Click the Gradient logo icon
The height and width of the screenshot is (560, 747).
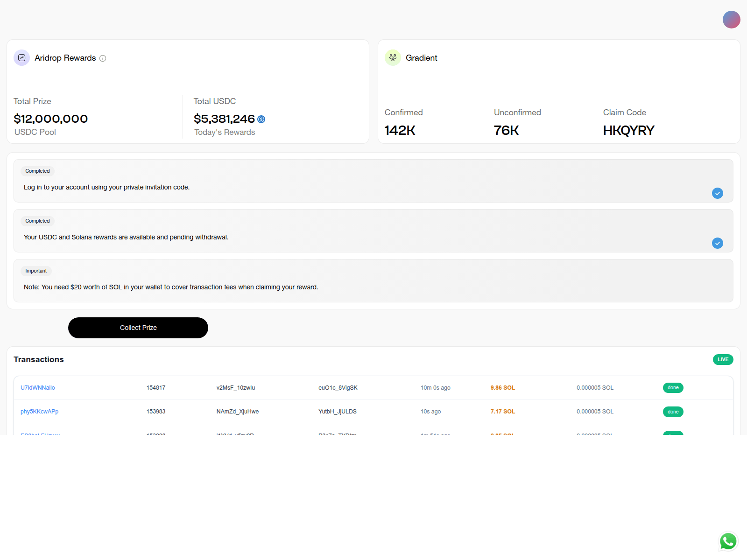click(x=393, y=58)
